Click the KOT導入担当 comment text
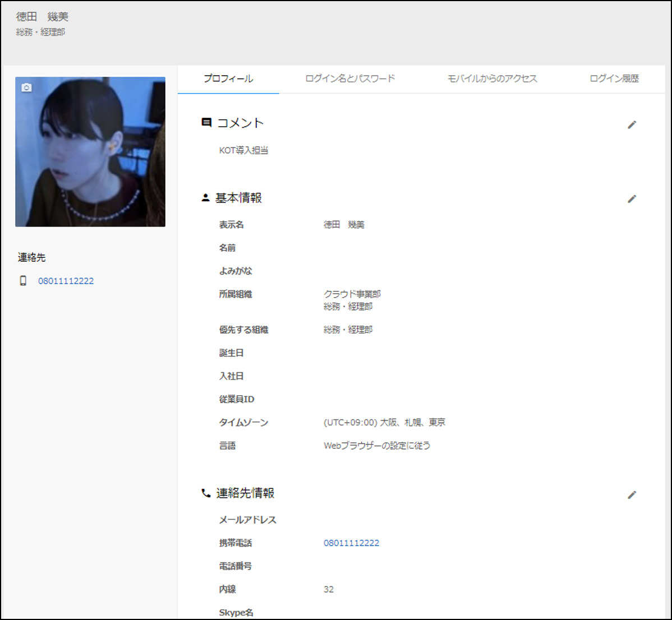 coord(243,150)
